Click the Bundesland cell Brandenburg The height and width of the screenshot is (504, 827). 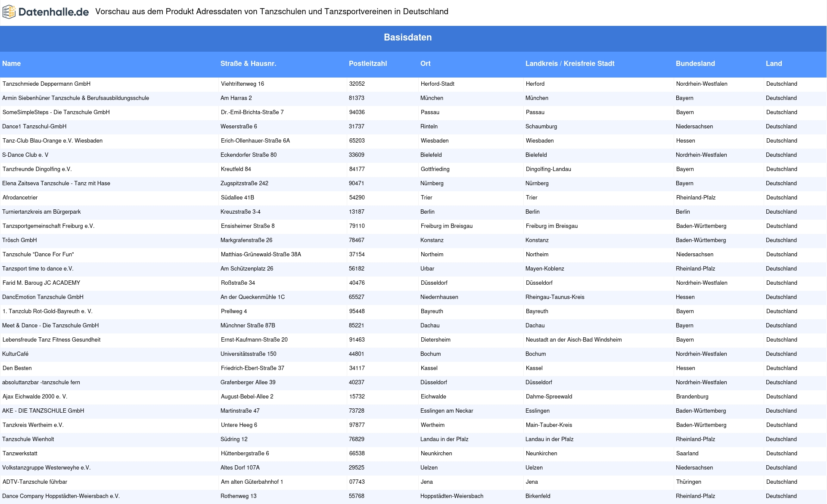pos(692,397)
